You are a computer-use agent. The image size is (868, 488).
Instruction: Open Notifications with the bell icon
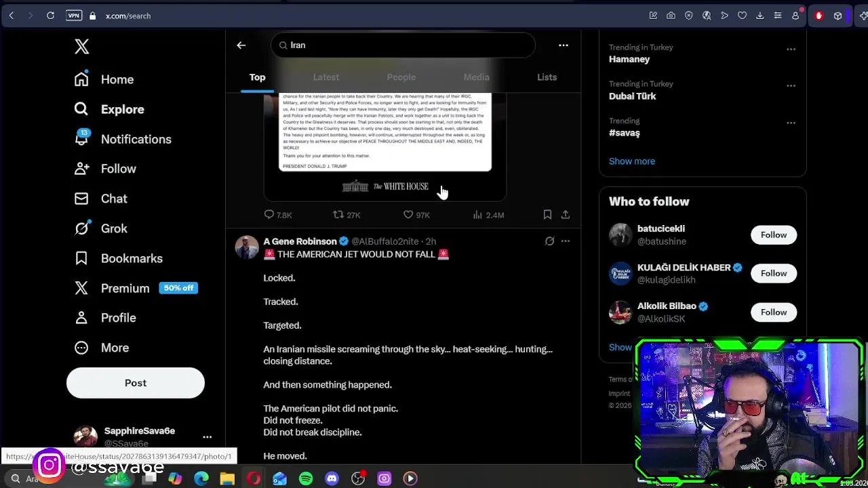pos(123,139)
